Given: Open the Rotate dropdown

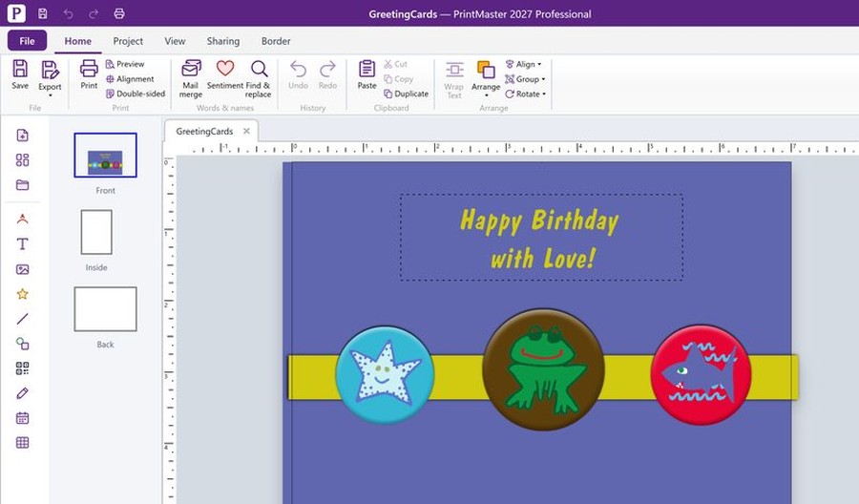Looking at the screenshot, I should pos(525,94).
